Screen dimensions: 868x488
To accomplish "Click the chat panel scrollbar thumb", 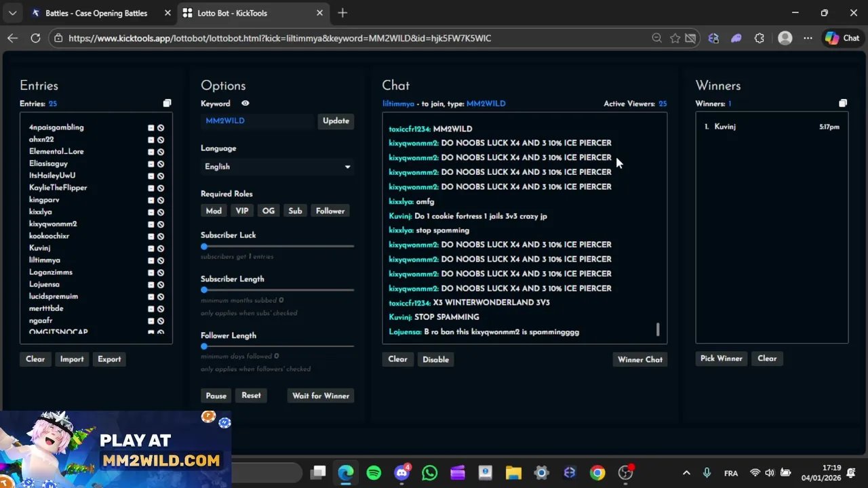I will (657, 329).
